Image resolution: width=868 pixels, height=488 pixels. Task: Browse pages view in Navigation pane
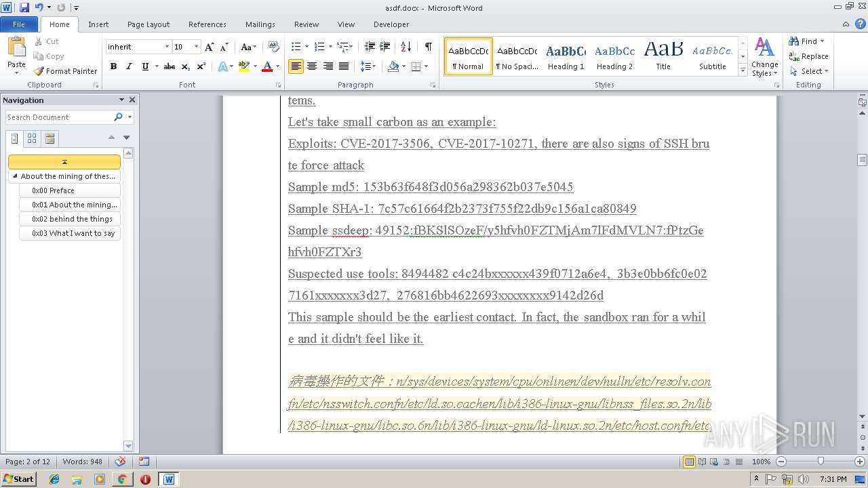pos(32,138)
